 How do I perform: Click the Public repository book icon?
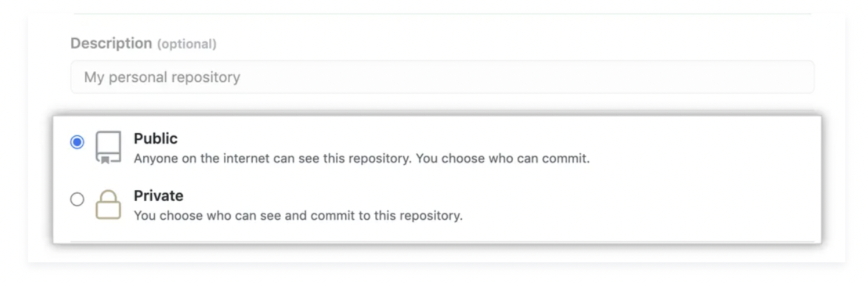click(108, 148)
